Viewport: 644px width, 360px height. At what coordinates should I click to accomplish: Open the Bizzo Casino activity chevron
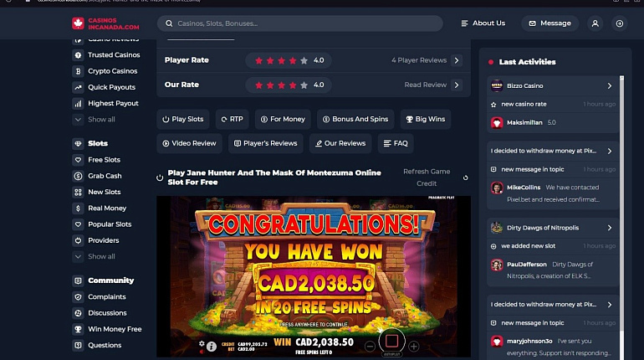(x=610, y=86)
